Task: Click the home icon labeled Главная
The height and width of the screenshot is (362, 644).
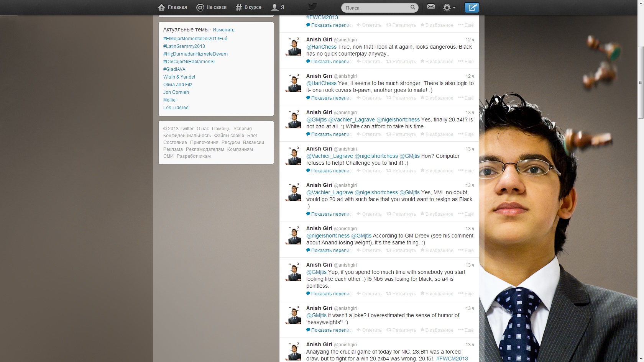Action: pyautogui.click(x=172, y=7)
